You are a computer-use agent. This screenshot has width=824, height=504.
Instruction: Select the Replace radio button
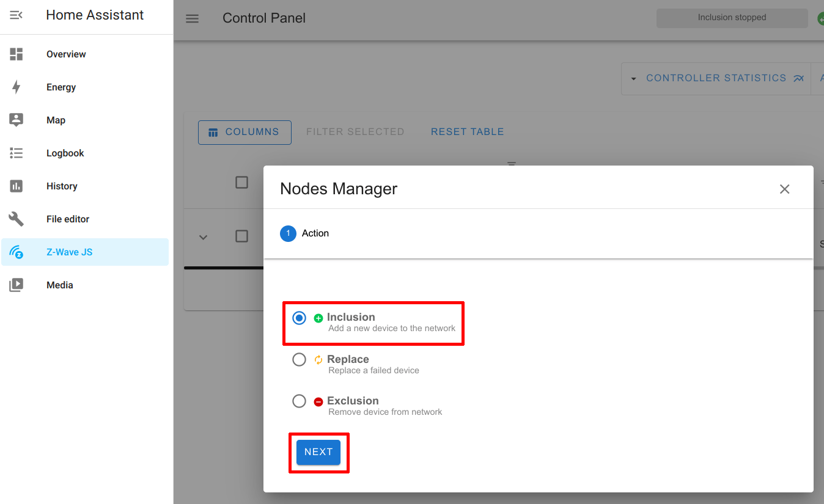coord(299,359)
